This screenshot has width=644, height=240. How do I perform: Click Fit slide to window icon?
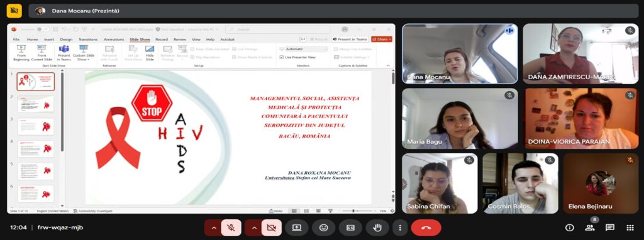click(392, 211)
